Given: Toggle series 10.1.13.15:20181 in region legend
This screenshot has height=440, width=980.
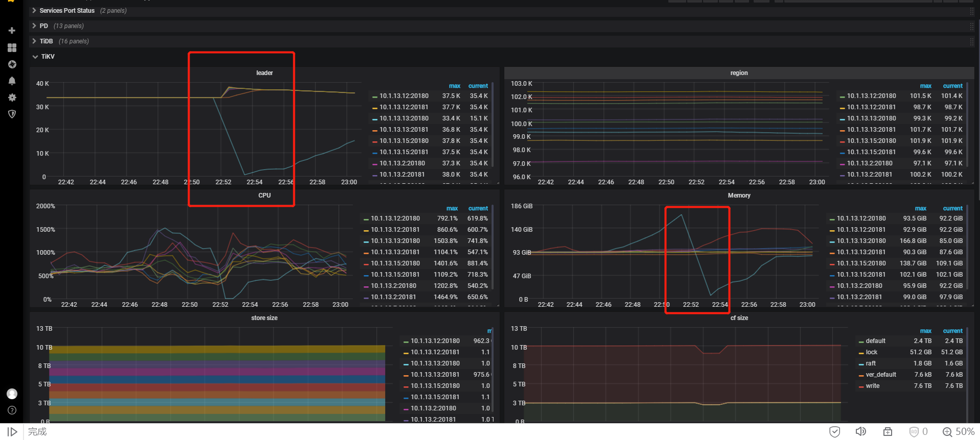Looking at the screenshot, I should coord(872,152).
